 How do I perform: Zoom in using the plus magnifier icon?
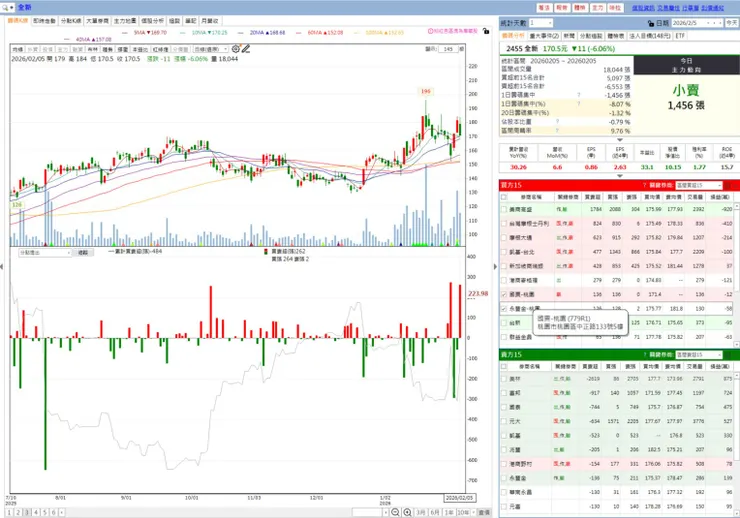tap(407, 512)
